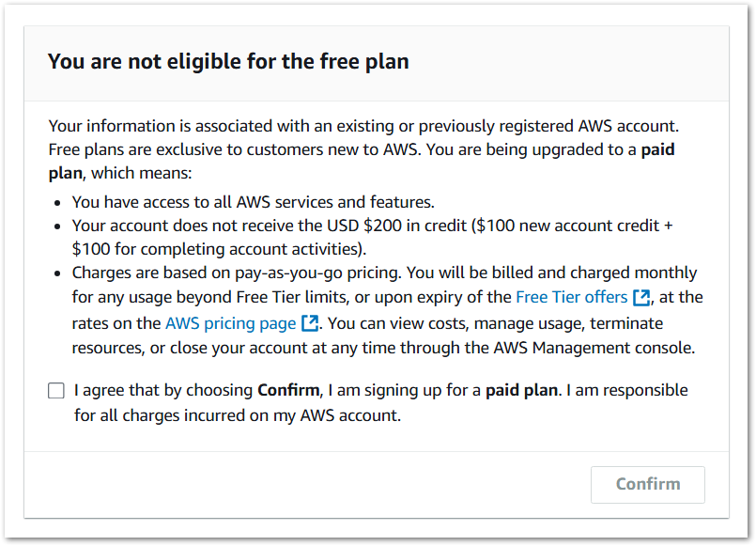
Task: Click '$100 for completing account activities' line
Action: (x=219, y=249)
